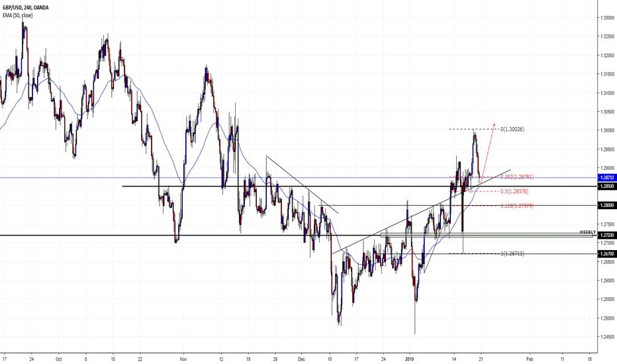Click the 26 date label on time axis

(x=275, y=359)
